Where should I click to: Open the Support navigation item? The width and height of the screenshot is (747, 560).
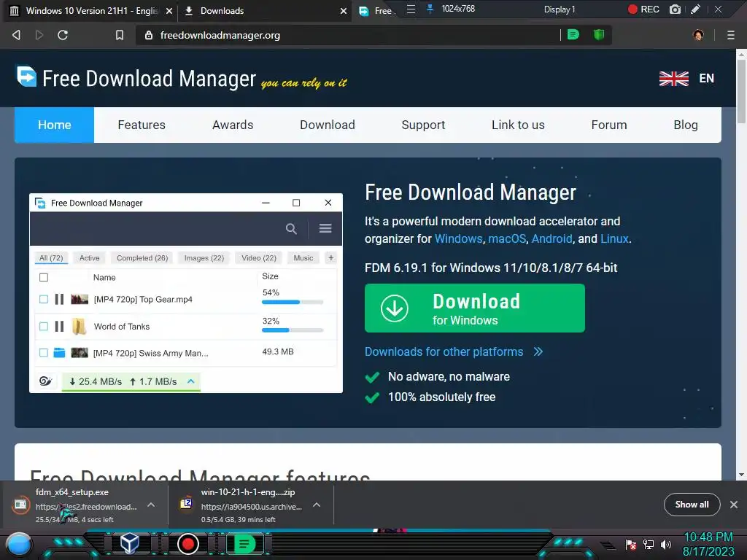423,125
